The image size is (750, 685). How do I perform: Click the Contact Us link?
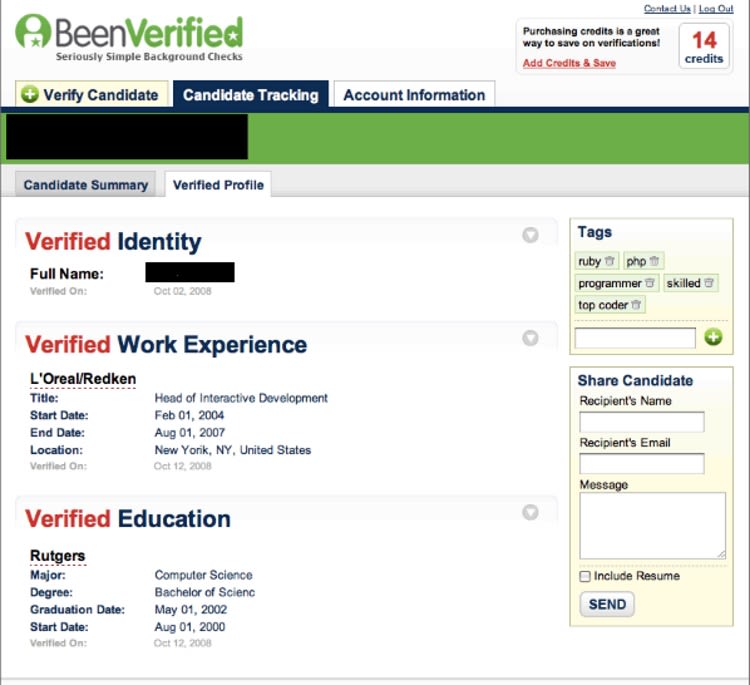coord(667,9)
